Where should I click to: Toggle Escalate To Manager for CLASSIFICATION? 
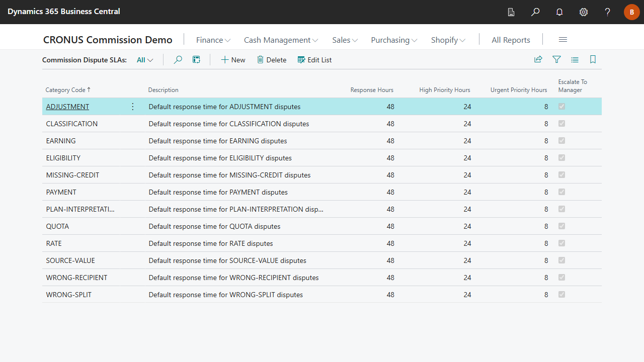(x=562, y=124)
